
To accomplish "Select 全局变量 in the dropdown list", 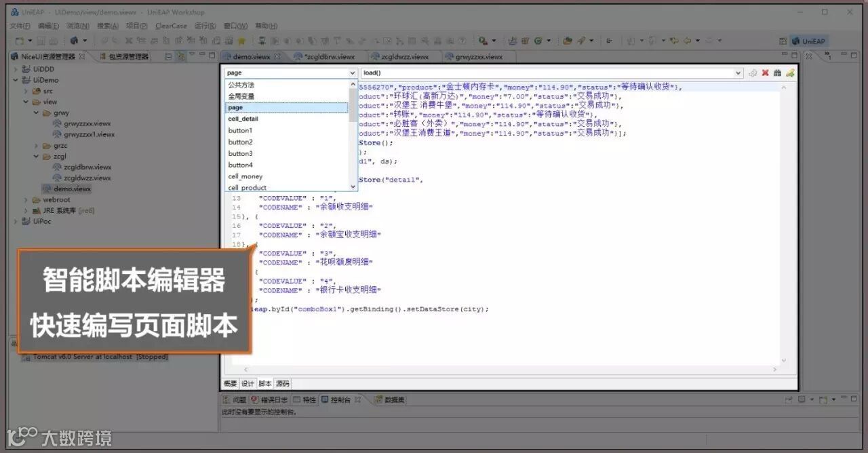I will point(287,96).
